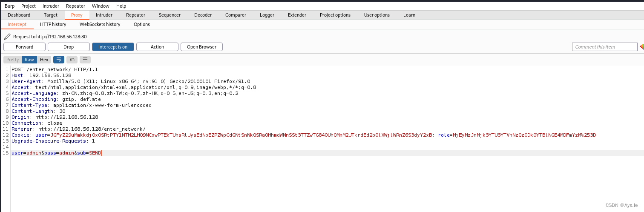
Task: Open the proxy Options sub-tab
Action: 142,24
